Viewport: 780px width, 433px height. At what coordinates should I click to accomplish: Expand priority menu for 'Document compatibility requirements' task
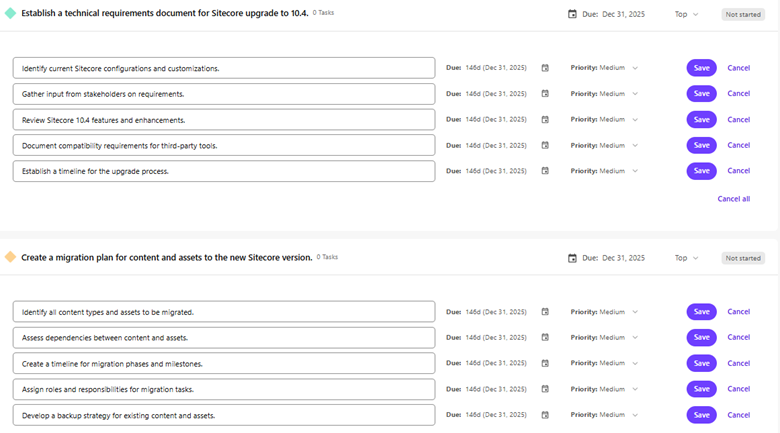[604, 145]
